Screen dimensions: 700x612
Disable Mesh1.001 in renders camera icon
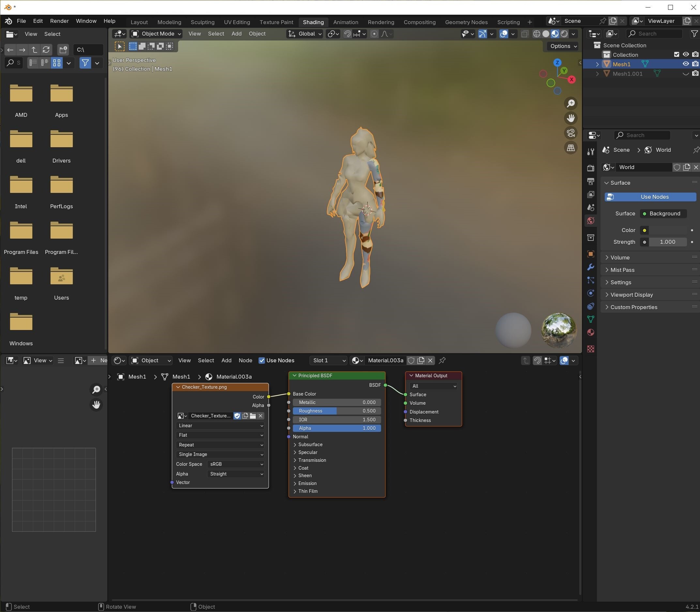(695, 73)
